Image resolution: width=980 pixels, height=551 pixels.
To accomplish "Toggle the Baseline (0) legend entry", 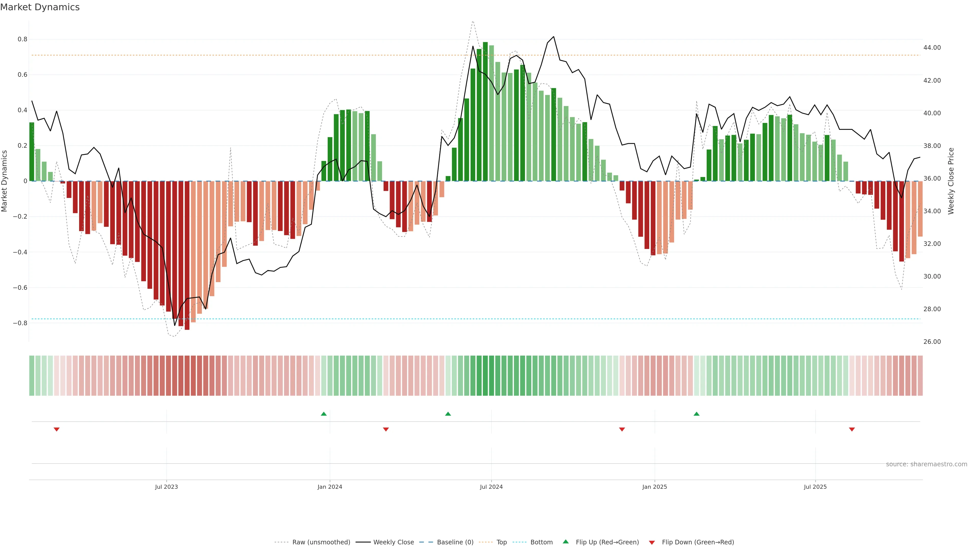I will point(455,542).
